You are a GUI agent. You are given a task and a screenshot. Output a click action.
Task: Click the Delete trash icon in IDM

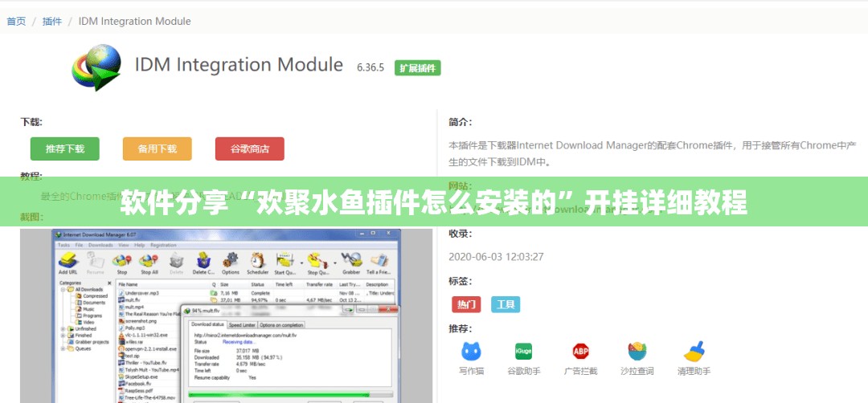pos(176,260)
